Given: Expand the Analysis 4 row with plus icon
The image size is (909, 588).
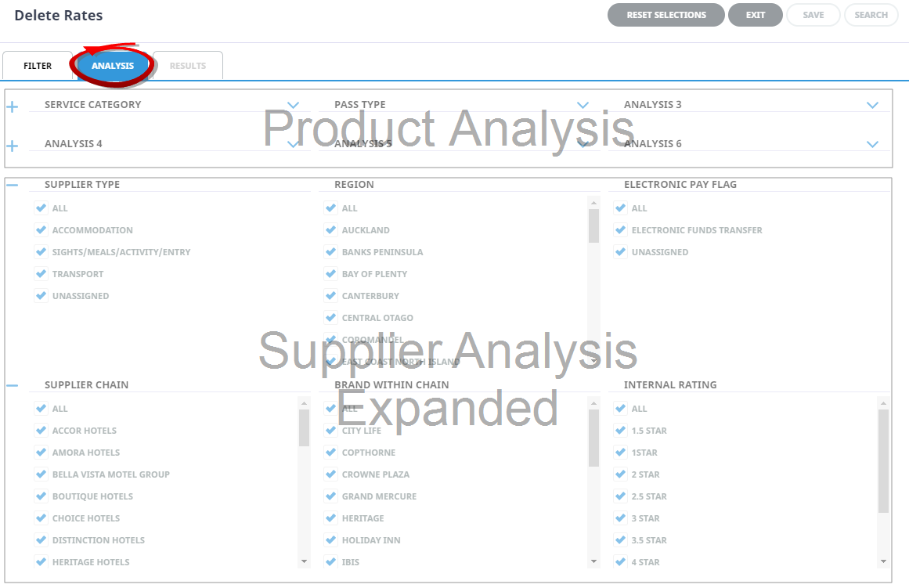Looking at the screenshot, I should pyautogui.click(x=12, y=146).
